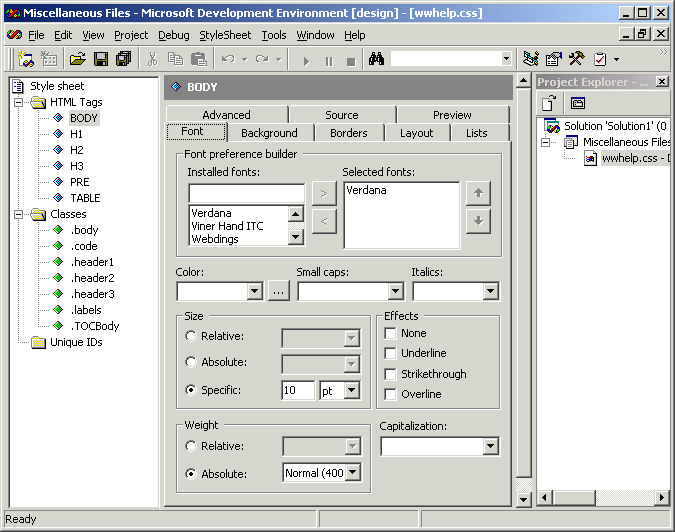Screen dimensions: 675x532
Task: Collapse the Miscellaneous Files node
Action: (546, 142)
